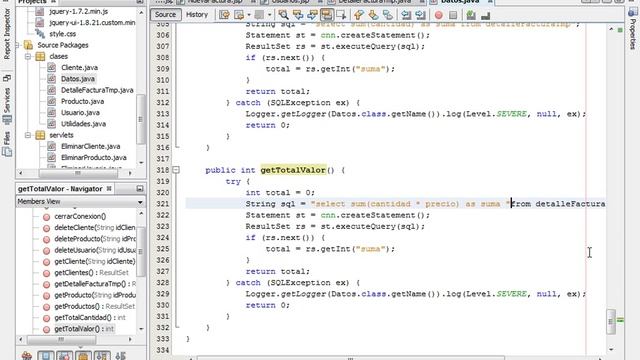Click the Stop Macro Recording icon
The width and height of the screenshot is (640, 360).
click(x=453, y=15)
